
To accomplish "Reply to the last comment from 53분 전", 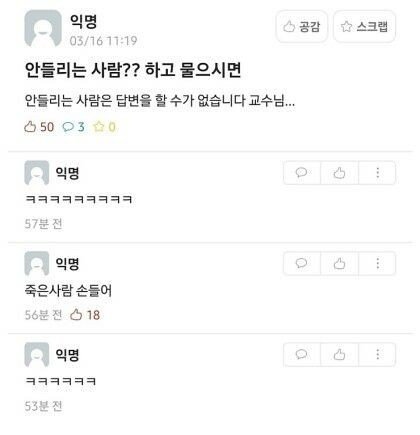I will click(x=302, y=354).
